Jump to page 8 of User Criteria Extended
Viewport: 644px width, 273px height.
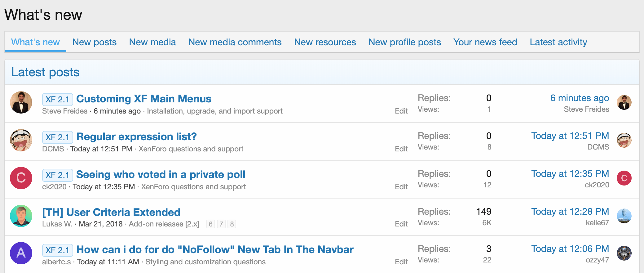coord(232,224)
